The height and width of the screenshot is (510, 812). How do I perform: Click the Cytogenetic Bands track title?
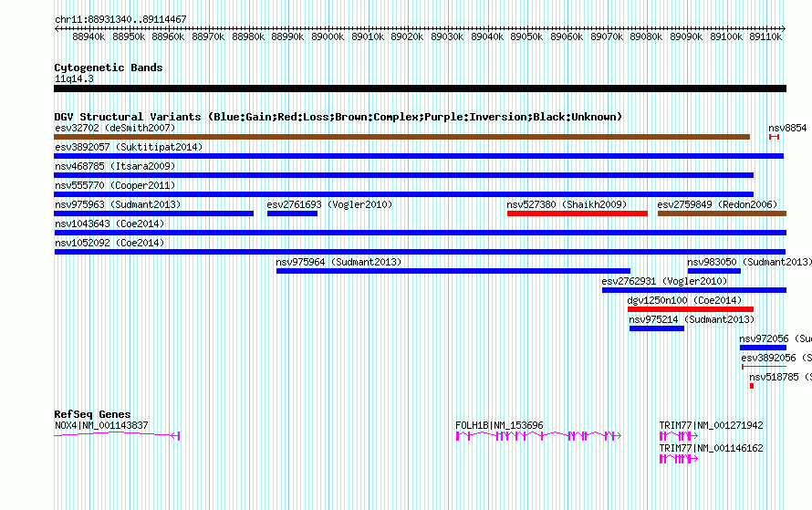pyautogui.click(x=109, y=68)
